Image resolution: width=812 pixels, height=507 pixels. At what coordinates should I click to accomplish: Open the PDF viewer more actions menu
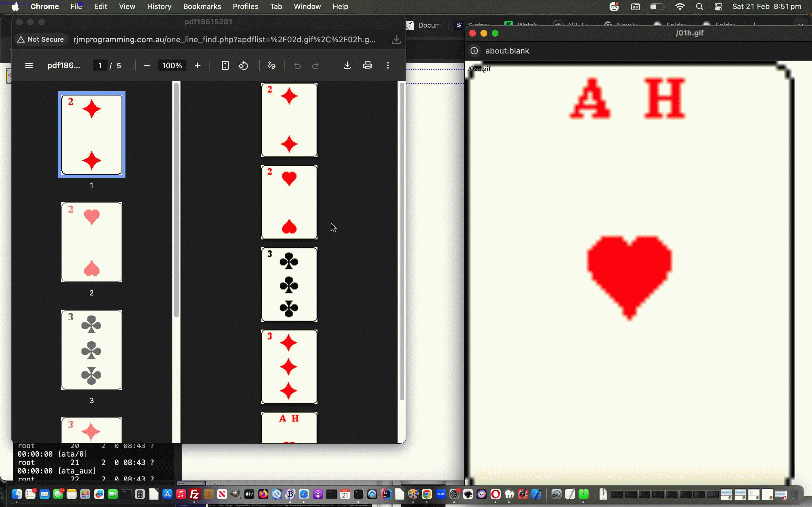[388, 65]
